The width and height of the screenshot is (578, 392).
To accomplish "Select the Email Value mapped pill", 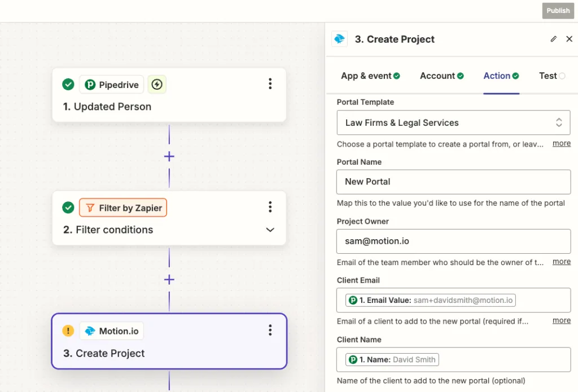I will (431, 300).
